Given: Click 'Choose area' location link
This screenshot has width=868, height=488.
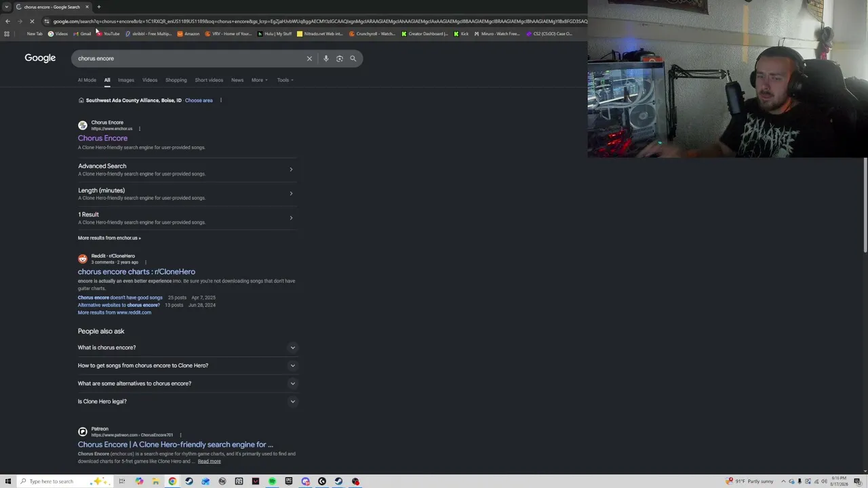Looking at the screenshot, I should [199, 100].
